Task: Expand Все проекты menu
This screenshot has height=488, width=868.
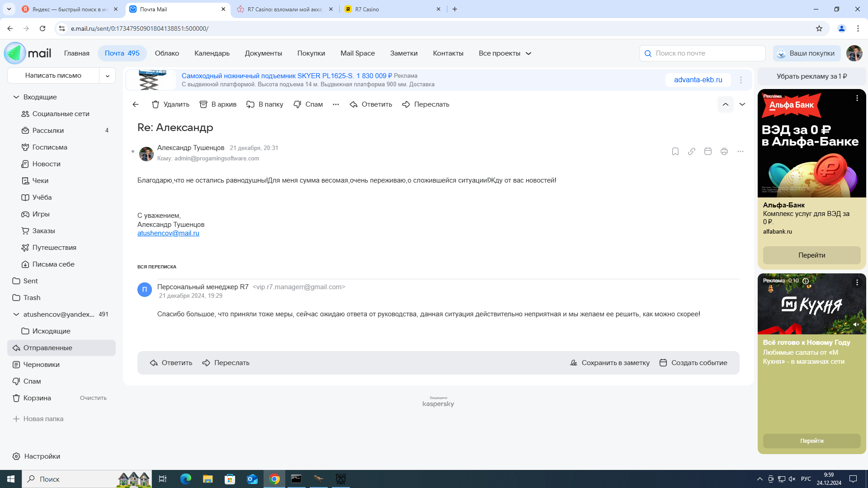Action: [x=505, y=53]
